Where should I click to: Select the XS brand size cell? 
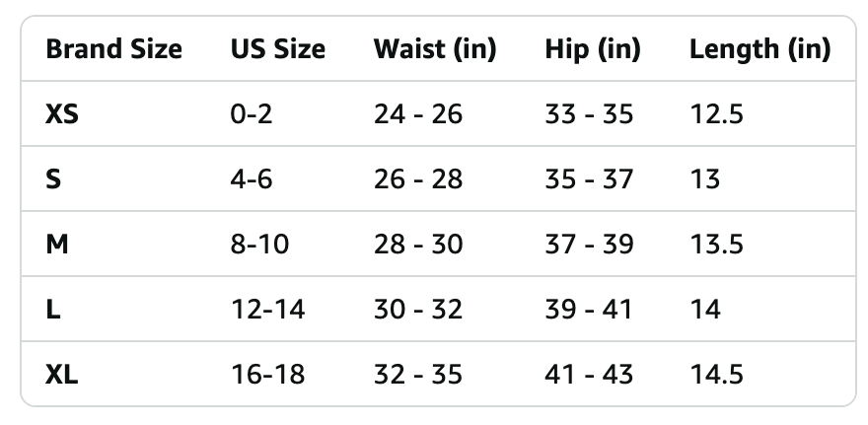click(62, 114)
